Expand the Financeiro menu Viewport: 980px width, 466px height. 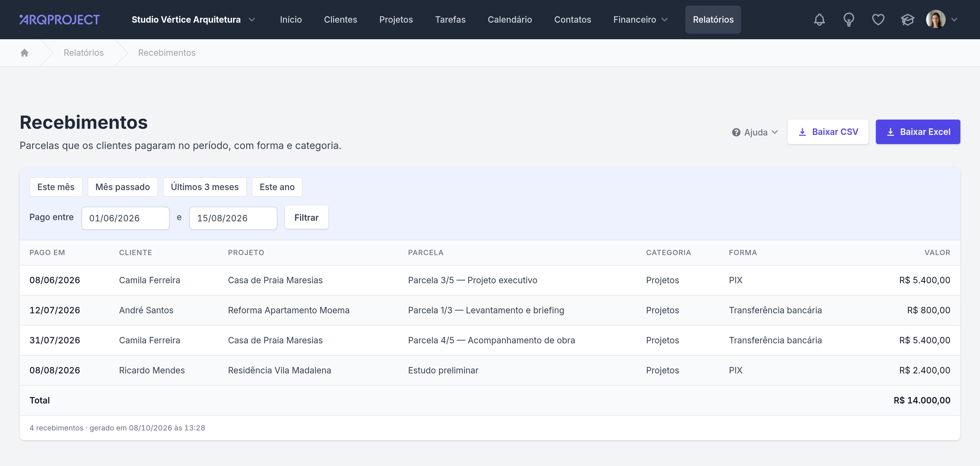(x=640, y=19)
